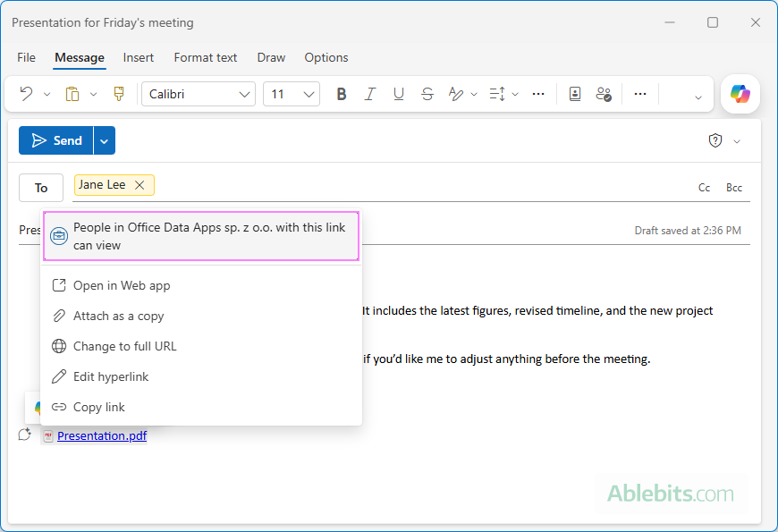Click the window title Presentation for Friday's meeting
Screen dimensions: 778x532
103,22
